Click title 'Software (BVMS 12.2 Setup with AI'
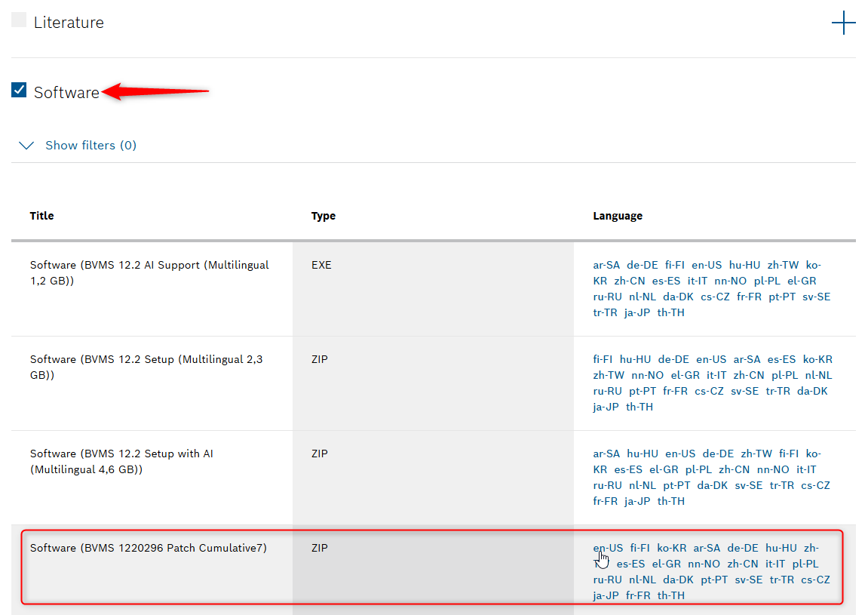Viewport: 868px width, 615px height. coord(121,454)
